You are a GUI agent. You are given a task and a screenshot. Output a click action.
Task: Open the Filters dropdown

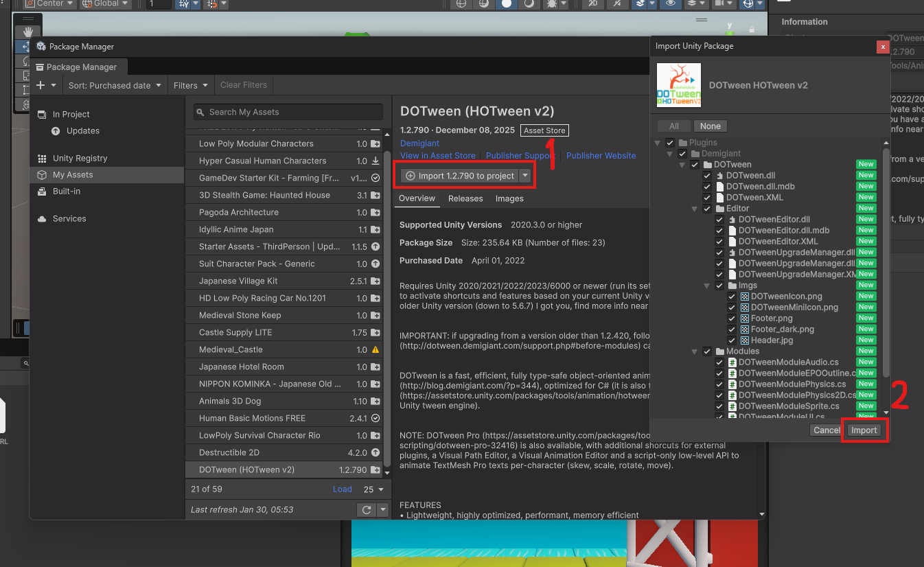click(191, 85)
